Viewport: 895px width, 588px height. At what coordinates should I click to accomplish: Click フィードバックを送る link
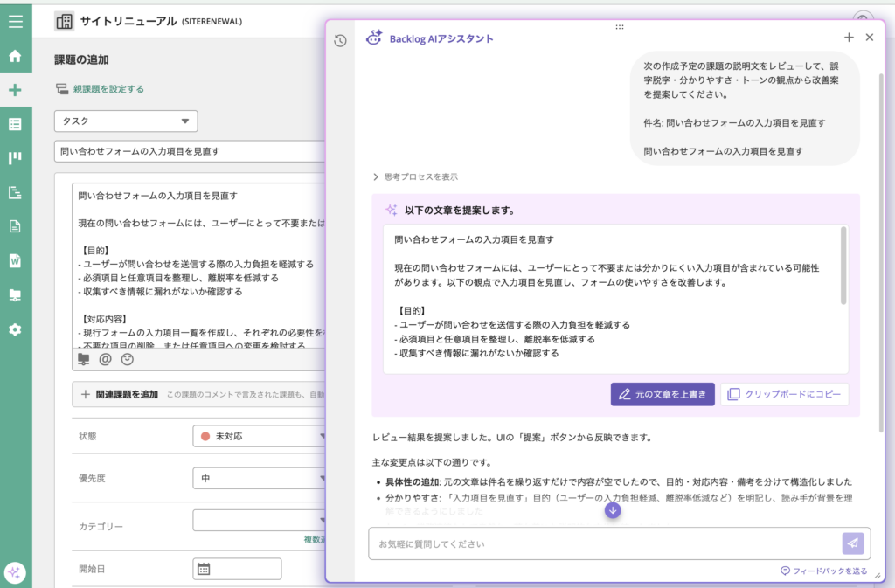pos(823,571)
